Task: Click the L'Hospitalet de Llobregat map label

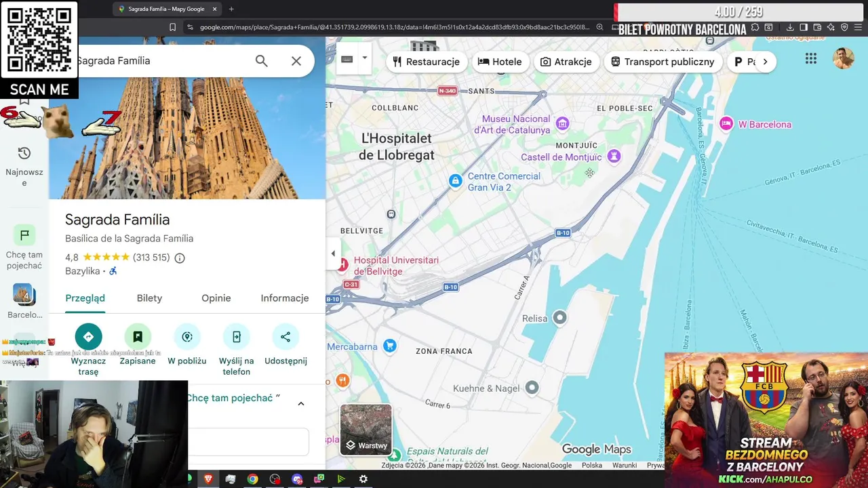Action: [396, 146]
